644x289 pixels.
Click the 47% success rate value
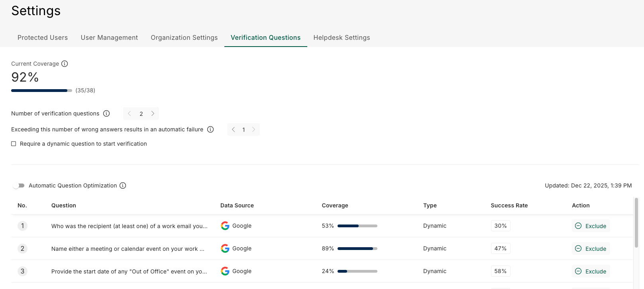(501, 248)
